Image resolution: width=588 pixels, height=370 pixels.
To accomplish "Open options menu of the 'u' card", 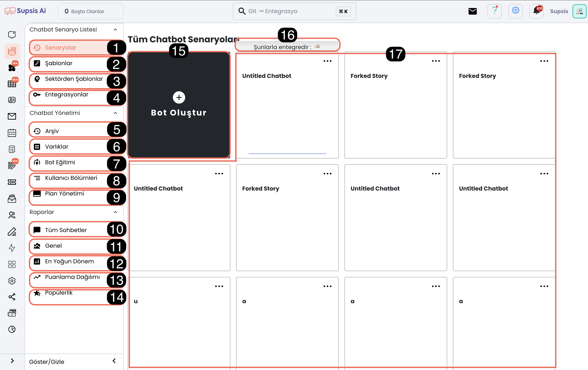I will [219, 286].
